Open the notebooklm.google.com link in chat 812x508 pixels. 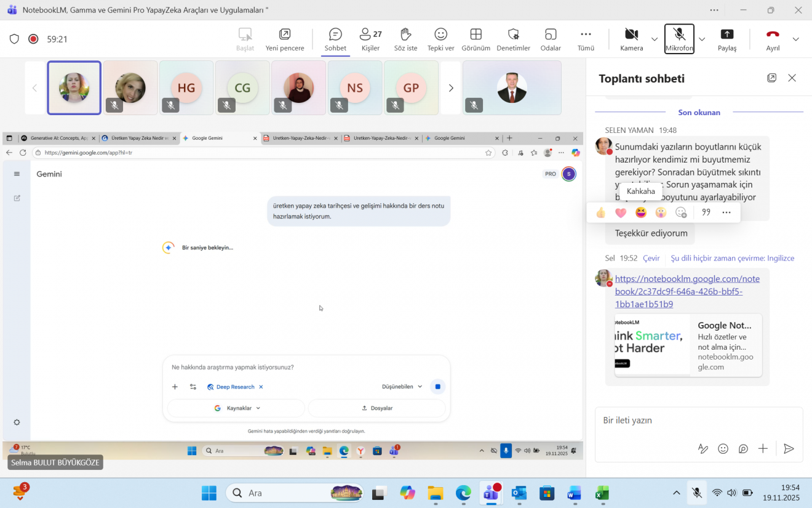click(687, 291)
